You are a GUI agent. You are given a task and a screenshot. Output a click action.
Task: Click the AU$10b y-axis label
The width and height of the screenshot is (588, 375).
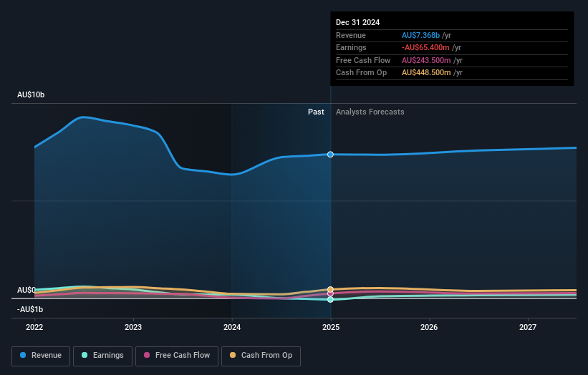31,94
